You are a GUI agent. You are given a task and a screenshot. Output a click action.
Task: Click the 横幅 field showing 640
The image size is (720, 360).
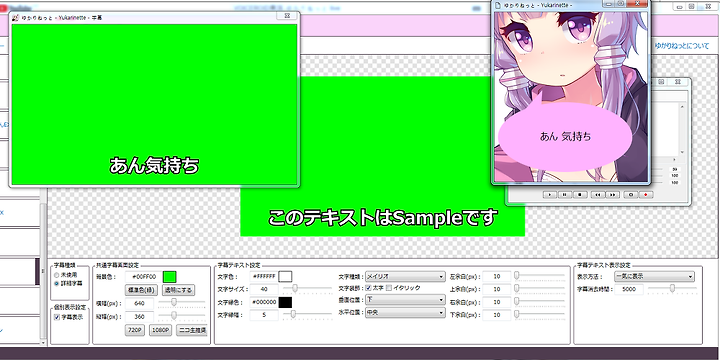click(139, 304)
